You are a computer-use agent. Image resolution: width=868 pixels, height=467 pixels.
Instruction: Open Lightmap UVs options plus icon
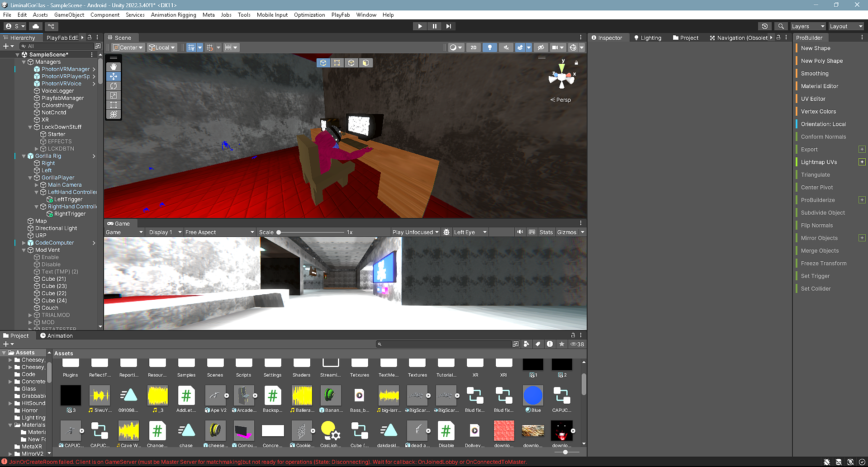[862, 162]
